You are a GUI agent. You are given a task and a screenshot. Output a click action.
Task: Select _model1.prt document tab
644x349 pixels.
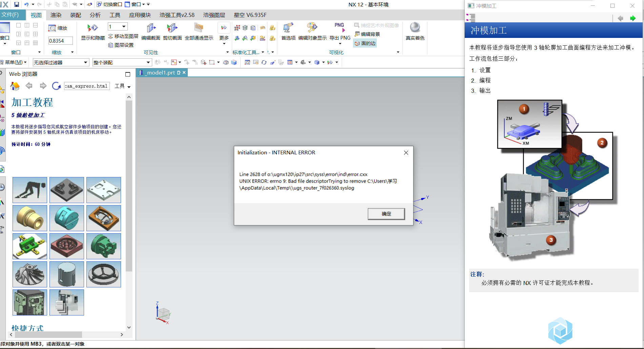point(159,72)
